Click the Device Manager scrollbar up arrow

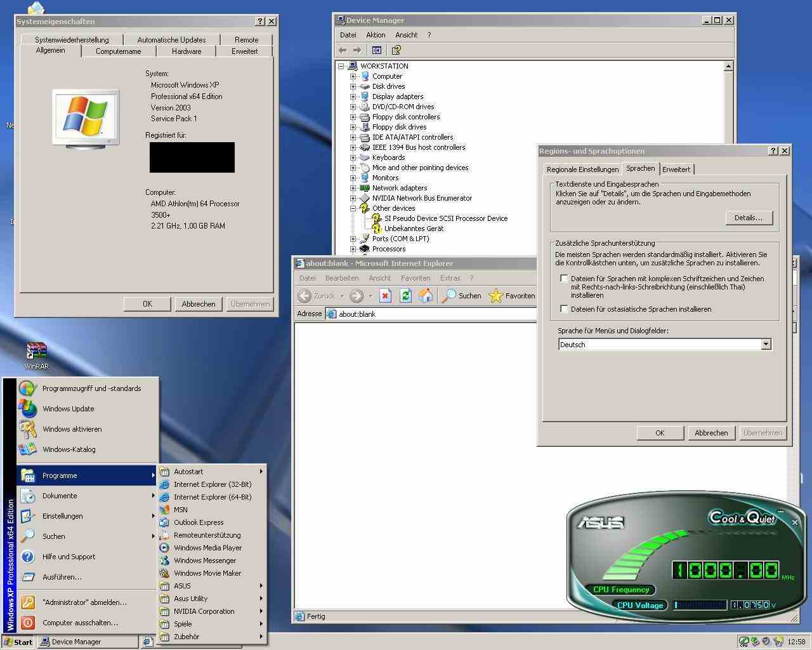point(728,66)
